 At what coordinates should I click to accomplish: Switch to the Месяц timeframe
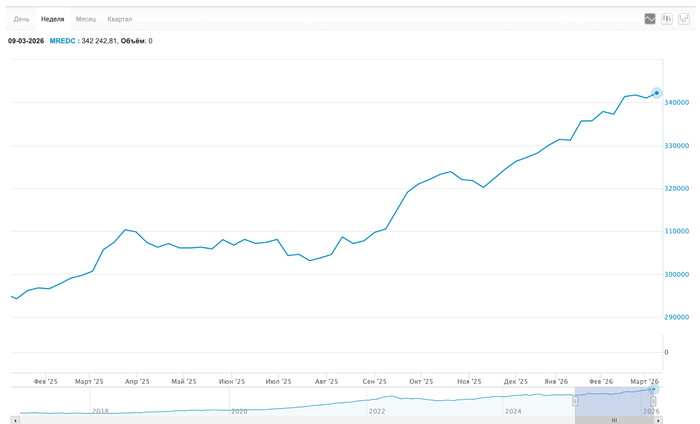coord(86,19)
